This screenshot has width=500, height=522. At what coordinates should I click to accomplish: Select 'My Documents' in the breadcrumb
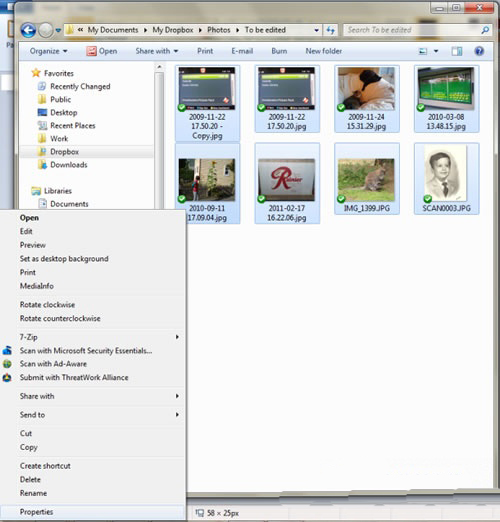coord(113,30)
